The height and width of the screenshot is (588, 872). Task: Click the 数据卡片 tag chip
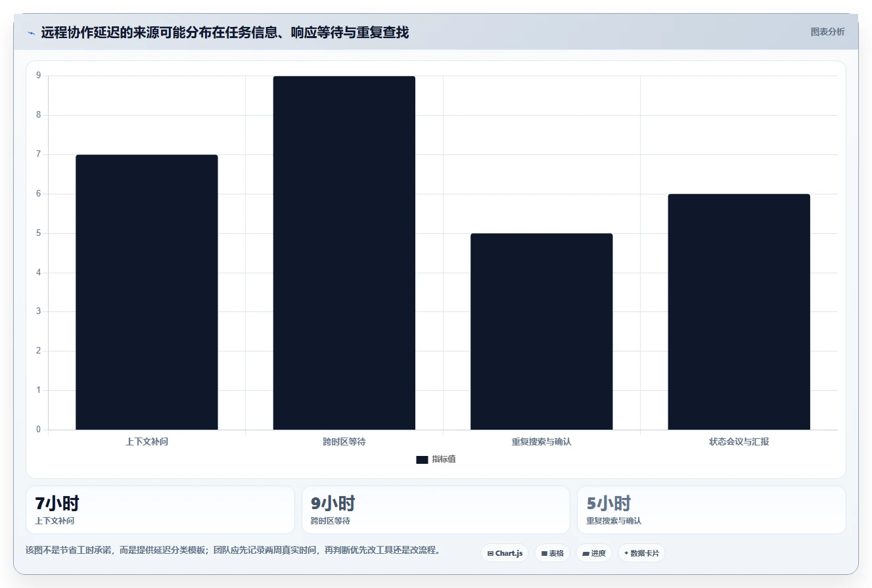pyautogui.click(x=641, y=553)
